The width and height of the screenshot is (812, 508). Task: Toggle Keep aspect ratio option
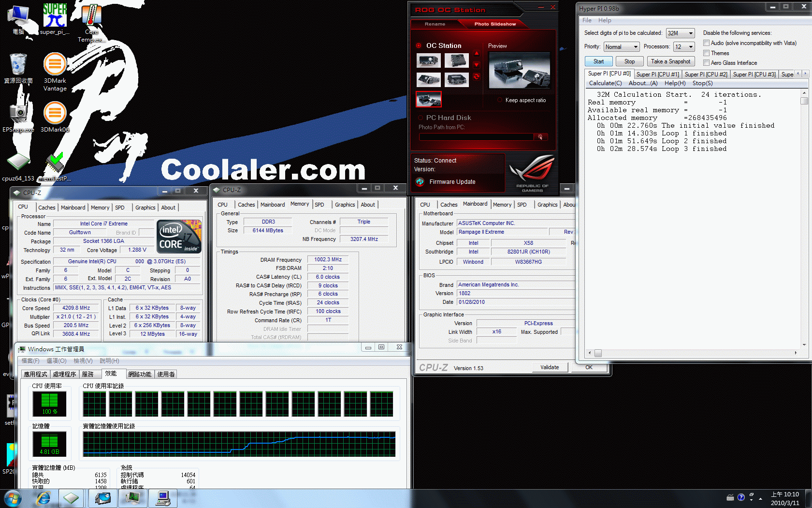coord(500,100)
